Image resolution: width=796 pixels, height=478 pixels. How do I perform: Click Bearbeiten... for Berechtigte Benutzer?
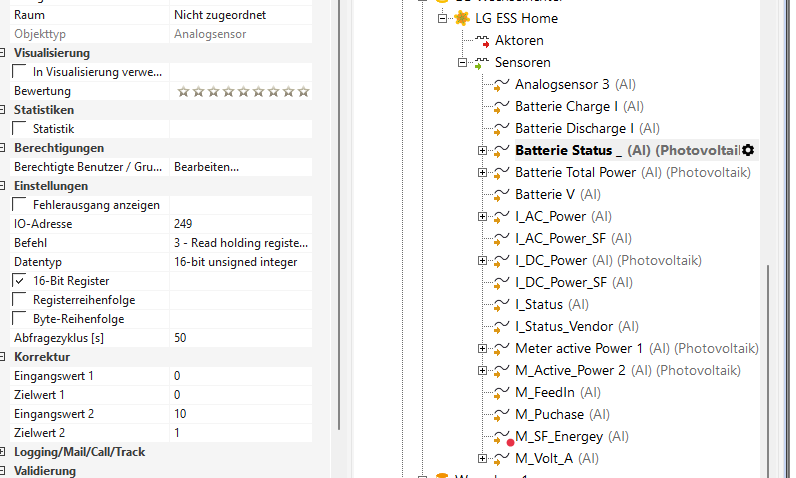coord(206,167)
